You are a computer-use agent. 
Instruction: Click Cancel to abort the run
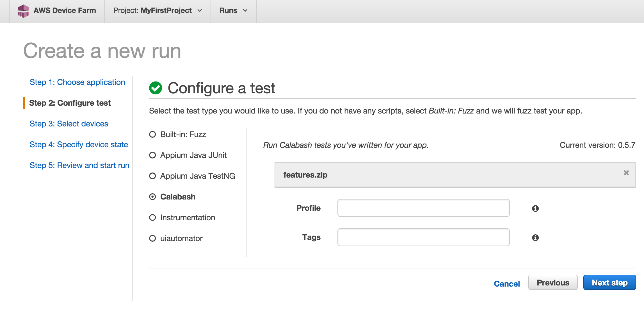pos(507,284)
